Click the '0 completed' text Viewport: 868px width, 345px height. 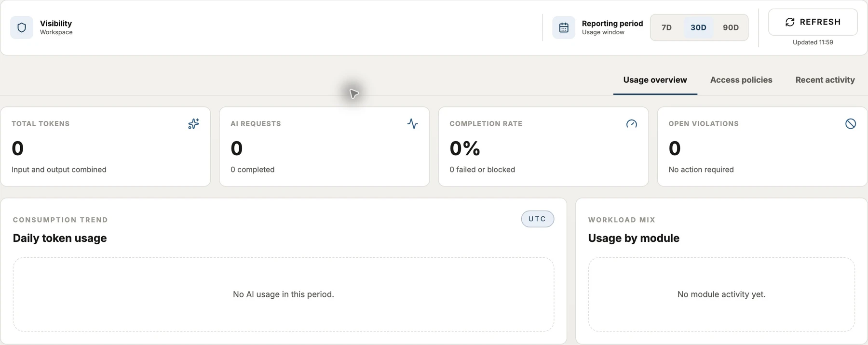(x=252, y=170)
